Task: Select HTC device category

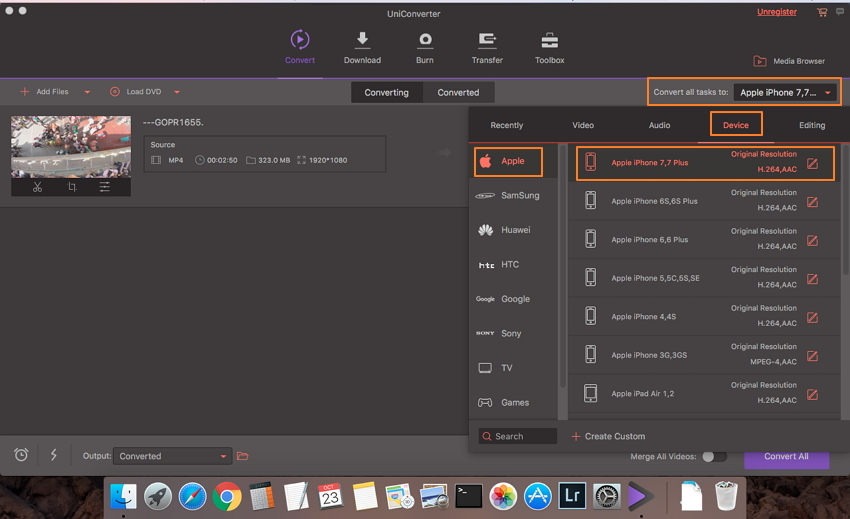Action: [x=513, y=265]
